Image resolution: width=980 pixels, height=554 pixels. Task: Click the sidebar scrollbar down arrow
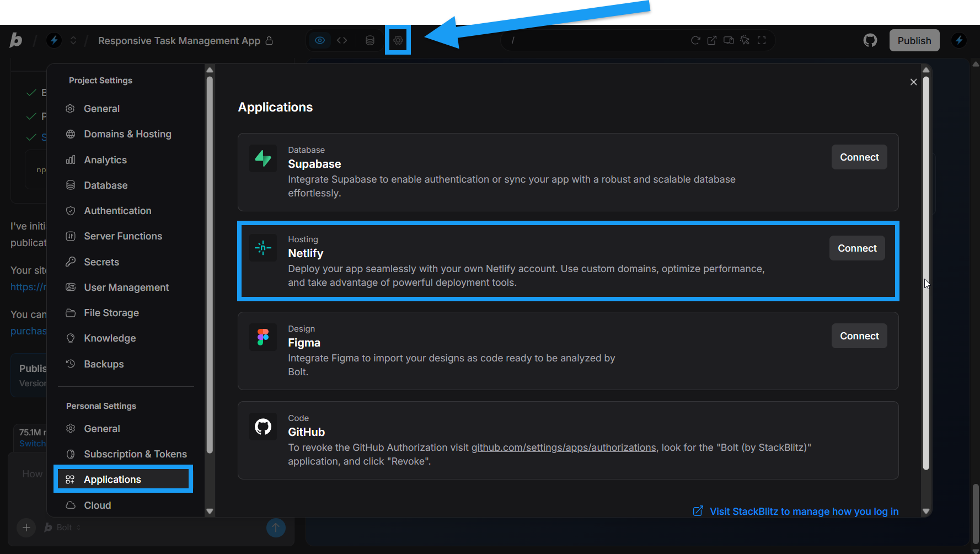point(210,512)
